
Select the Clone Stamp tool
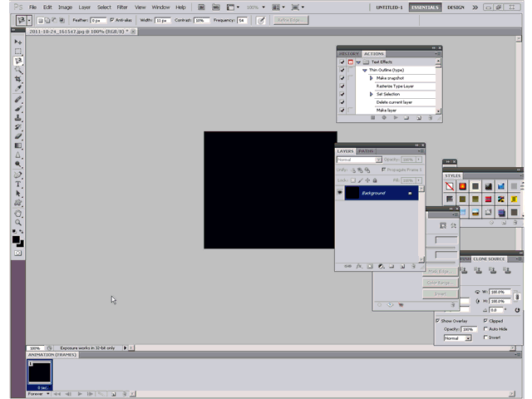(18, 118)
